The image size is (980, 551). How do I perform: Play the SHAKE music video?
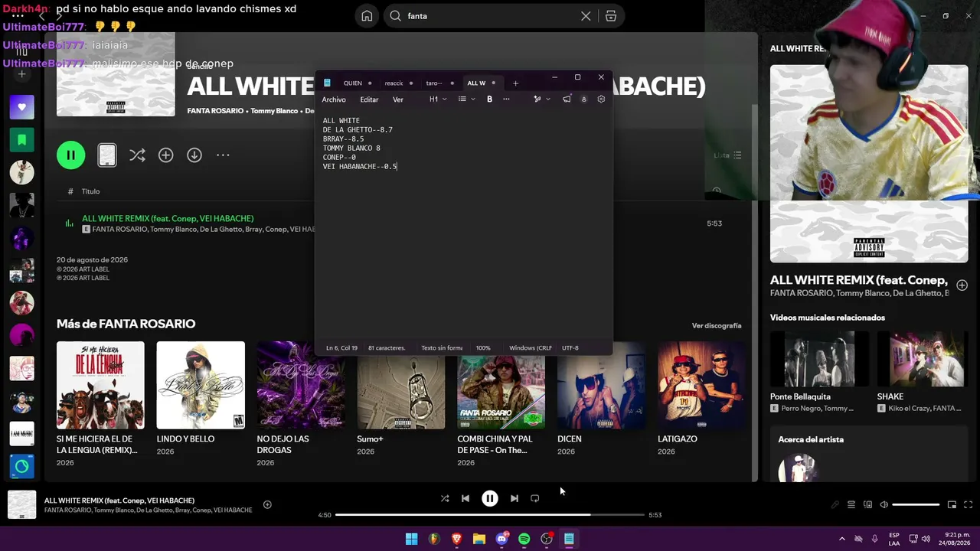pyautogui.click(x=923, y=359)
